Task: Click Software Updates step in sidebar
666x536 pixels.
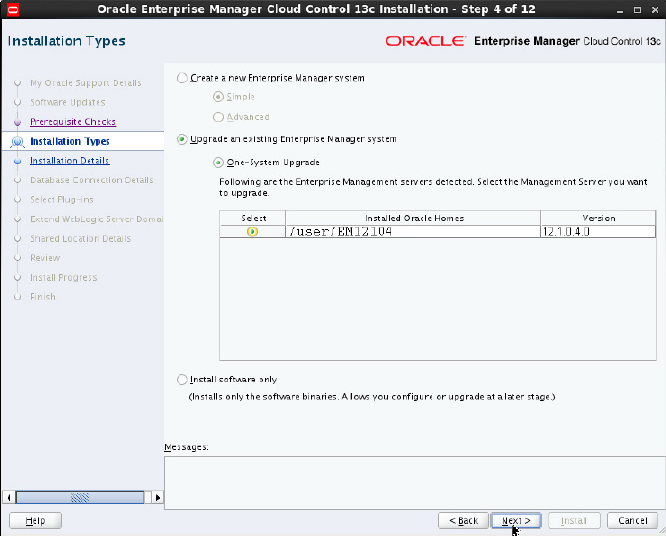Action: click(x=68, y=102)
